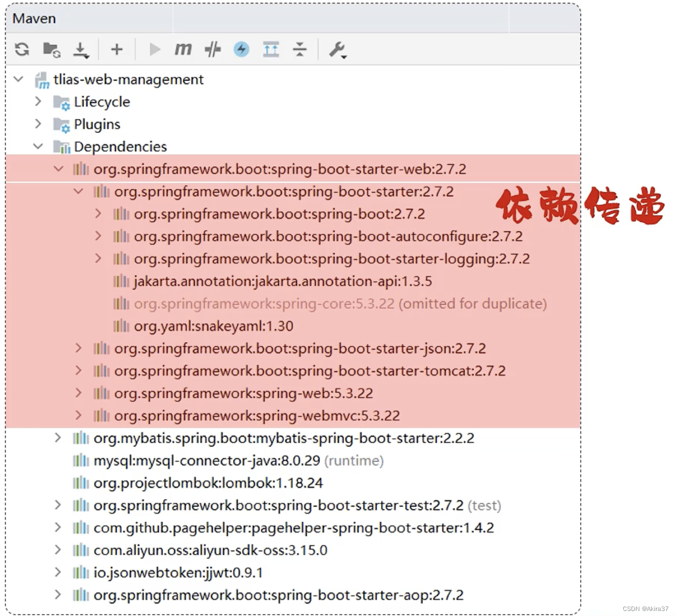Click the Dependencies folder icon

coord(62,147)
